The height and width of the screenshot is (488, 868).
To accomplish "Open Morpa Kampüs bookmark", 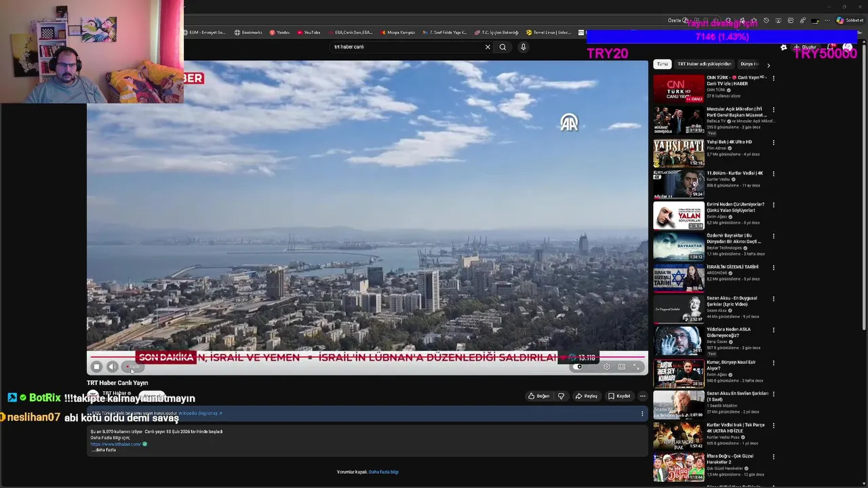I will pyautogui.click(x=398, y=33).
